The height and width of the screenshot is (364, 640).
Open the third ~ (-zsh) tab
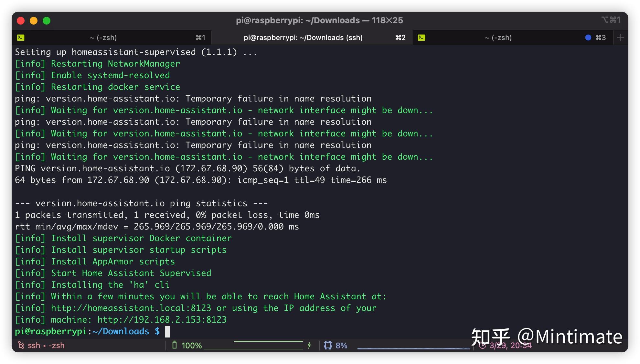click(x=512, y=37)
